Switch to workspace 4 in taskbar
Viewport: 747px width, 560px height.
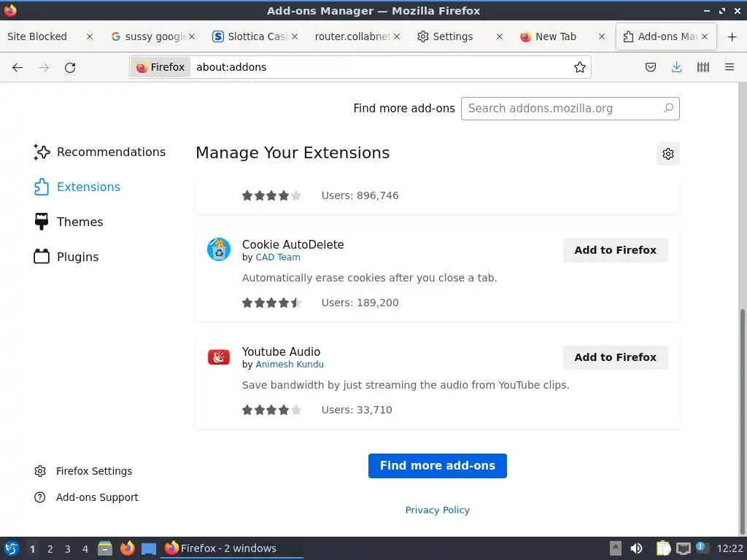tap(85, 549)
